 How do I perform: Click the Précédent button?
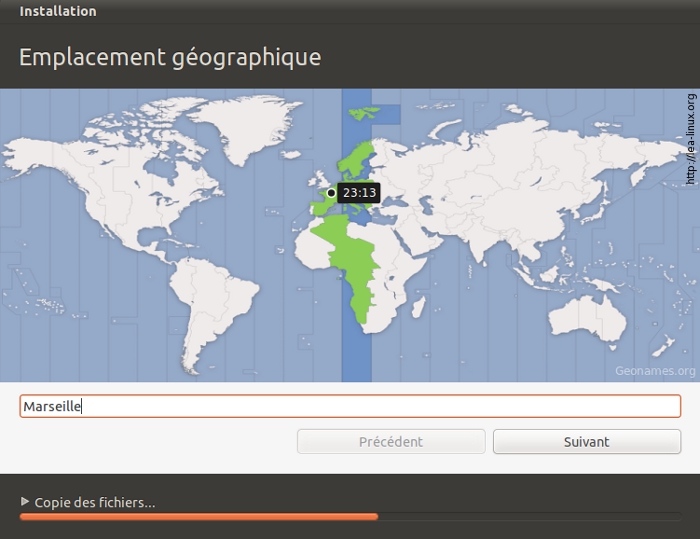(x=391, y=441)
